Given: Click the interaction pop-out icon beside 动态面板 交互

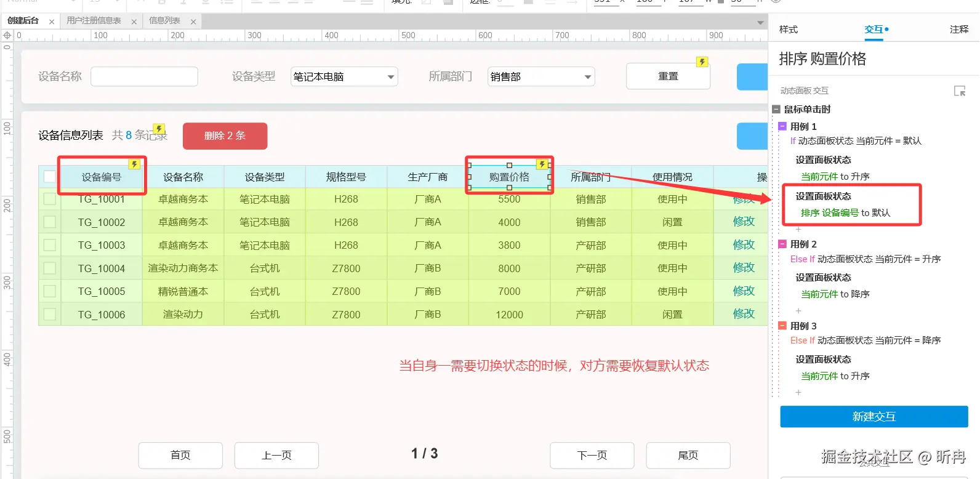Looking at the screenshot, I should (960, 91).
